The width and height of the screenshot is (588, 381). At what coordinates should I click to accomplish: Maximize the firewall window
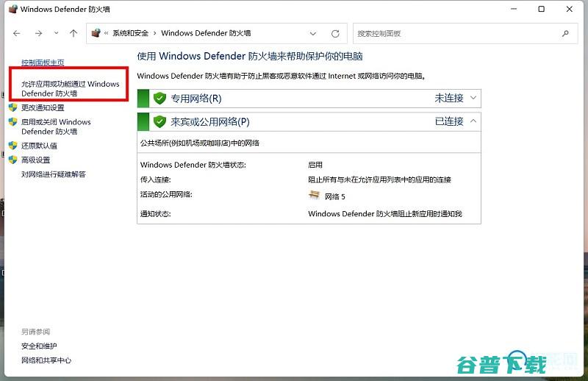coord(542,9)
